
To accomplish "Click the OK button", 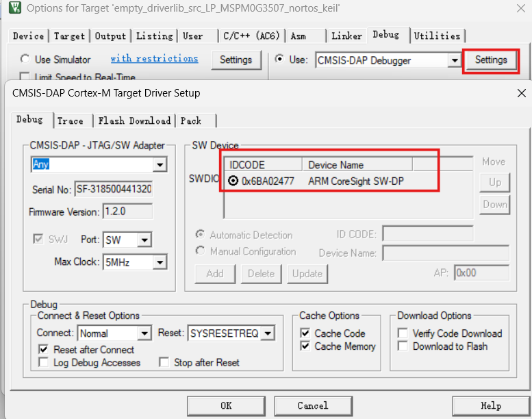I will click(x=226, y=406).
